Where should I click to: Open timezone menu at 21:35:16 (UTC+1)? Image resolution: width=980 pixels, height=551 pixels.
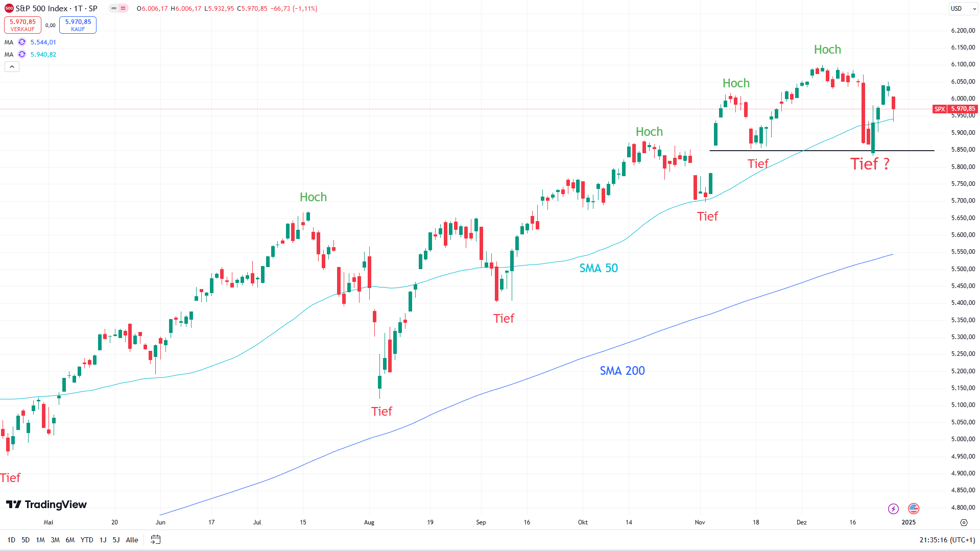click(x=947, y=540)
